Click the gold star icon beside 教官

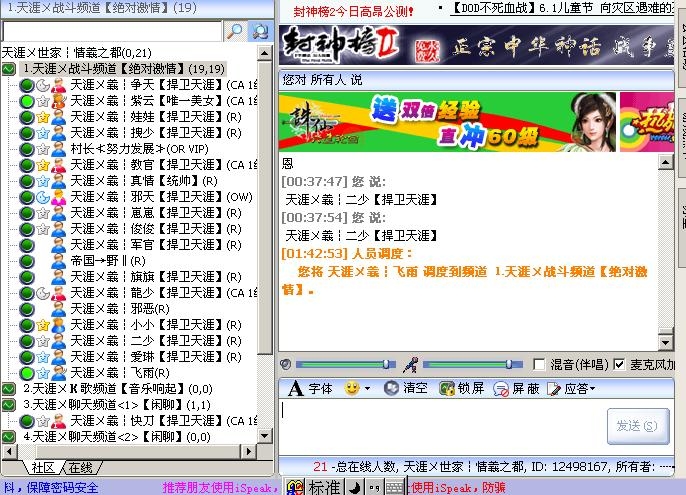42,165
